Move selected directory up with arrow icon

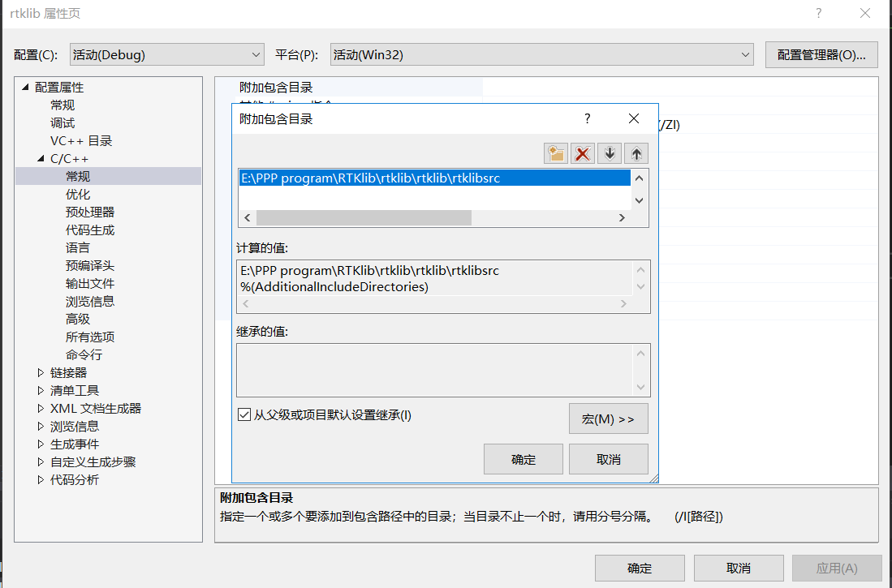[636, 153]
